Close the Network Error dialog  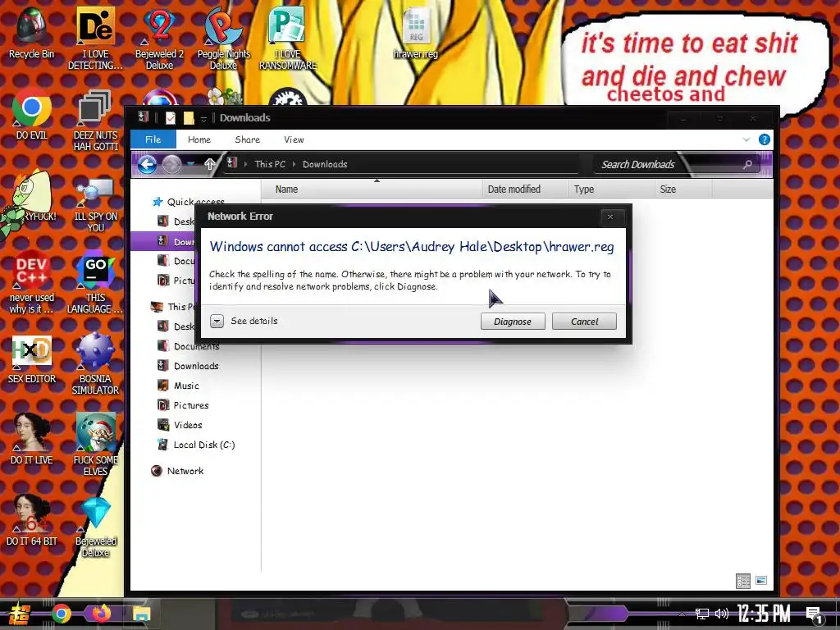(x=609, y=217)
